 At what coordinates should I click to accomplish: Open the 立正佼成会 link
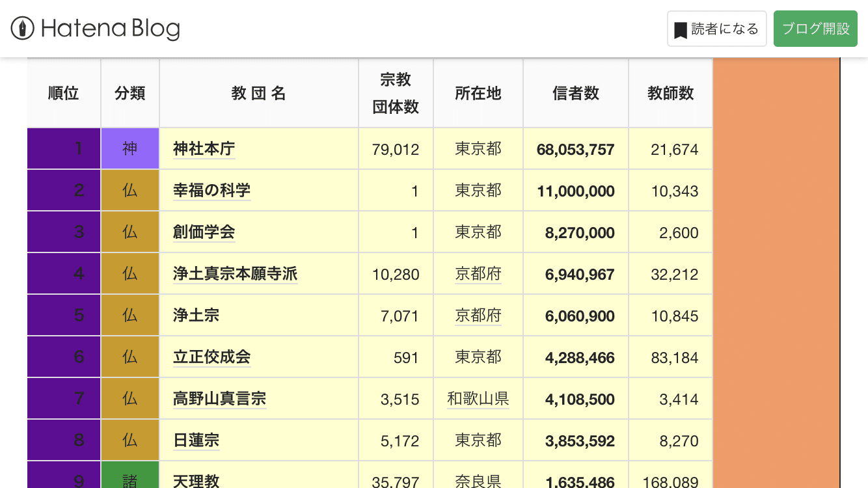211,357
